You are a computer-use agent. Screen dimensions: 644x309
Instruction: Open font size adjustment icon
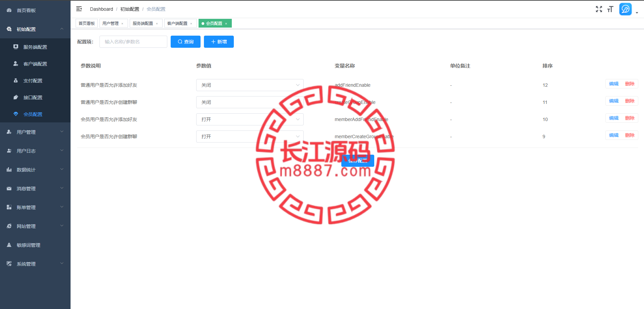(x=610, y=9)
